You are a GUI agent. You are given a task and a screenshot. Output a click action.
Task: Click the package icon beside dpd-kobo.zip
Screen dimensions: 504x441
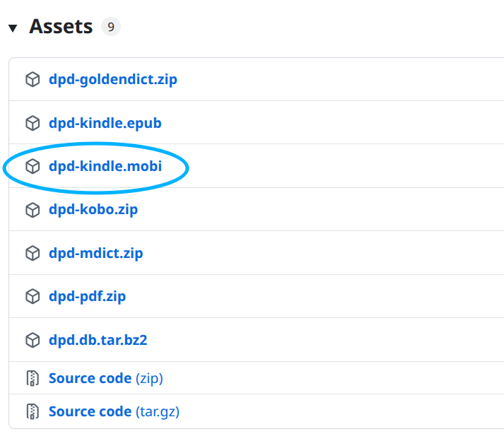click(x=33, y=210)
